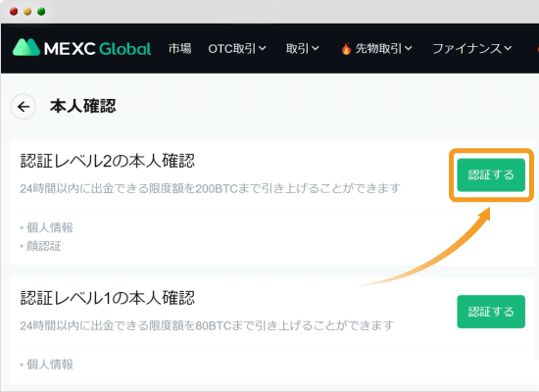Viewport: 539px width, 392px height.
Task: Expand the ファイナンス dropdown menu
Action: [471, 48]
